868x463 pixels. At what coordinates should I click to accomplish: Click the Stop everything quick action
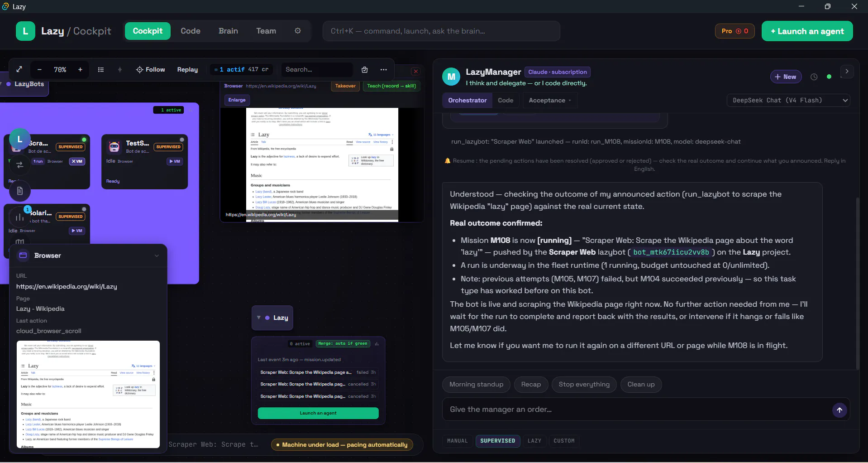click(x=584, y=385)
